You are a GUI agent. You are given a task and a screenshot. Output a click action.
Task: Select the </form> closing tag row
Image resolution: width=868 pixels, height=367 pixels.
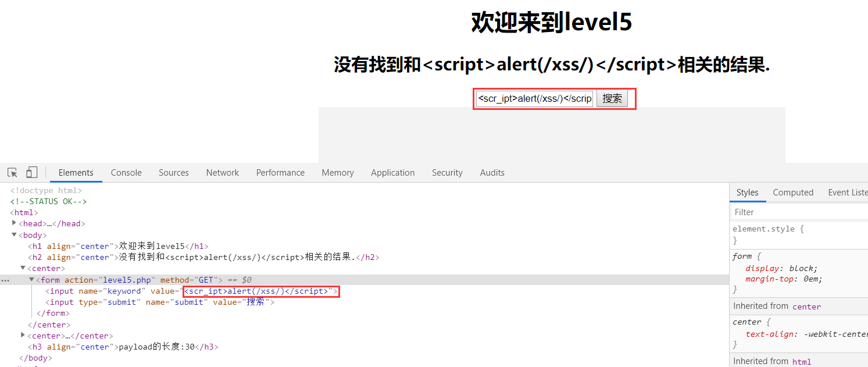click(x=53, y=313)
